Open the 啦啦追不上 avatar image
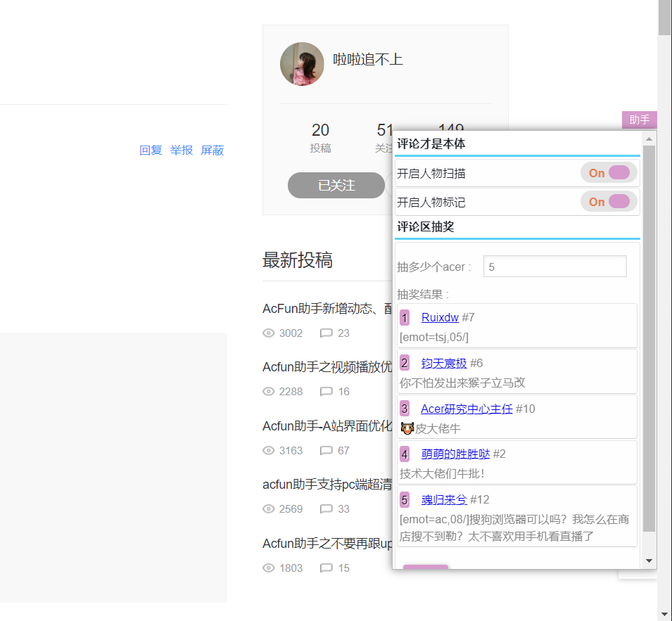Viewport: 672px width, 621px height. [302, 64]
